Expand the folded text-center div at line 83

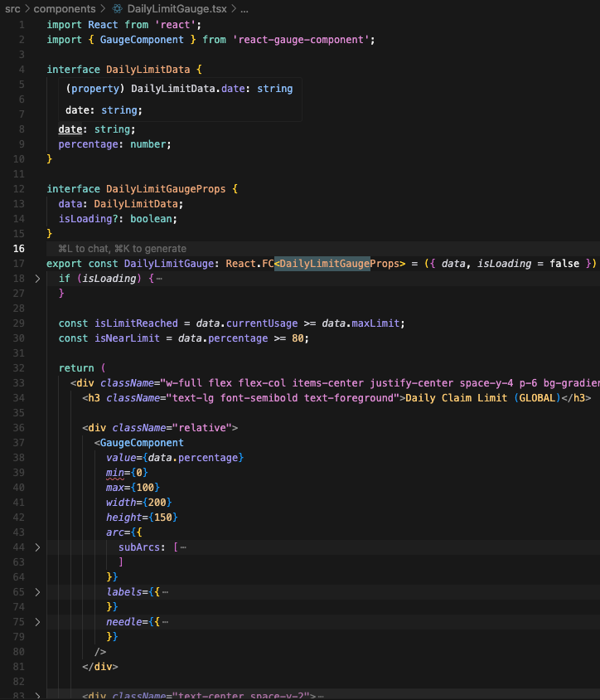(37, 695)
